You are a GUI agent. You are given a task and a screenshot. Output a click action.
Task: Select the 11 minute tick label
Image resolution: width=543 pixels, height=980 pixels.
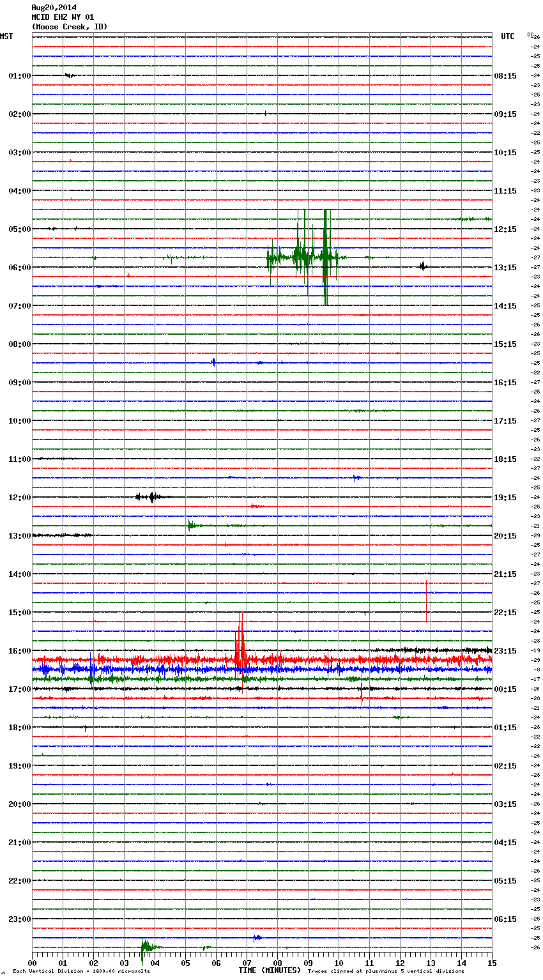(369, 963)
